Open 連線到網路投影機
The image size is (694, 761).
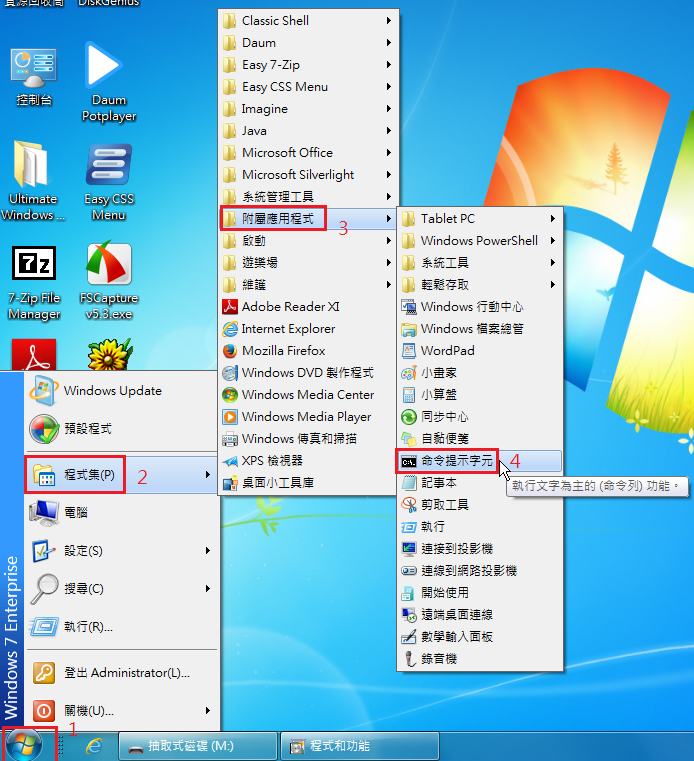pyautogui.click(x=480, y=571)
